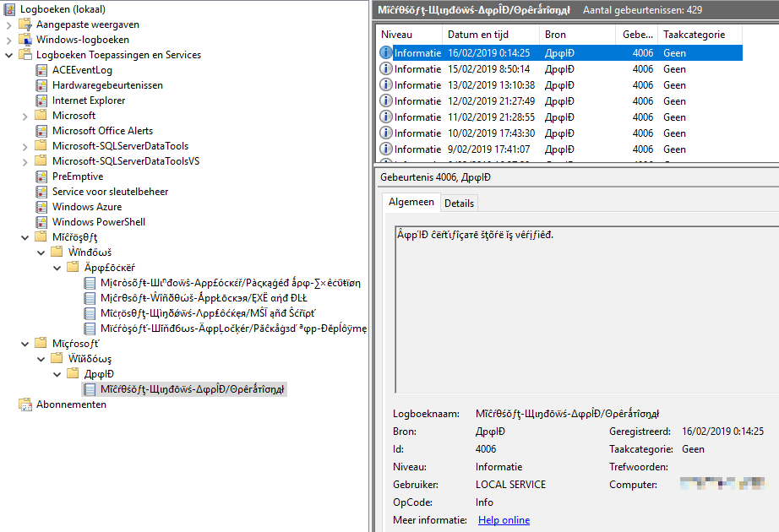Click the AppLocker MSI and Script log icon
This screenshot has height=532, width=779.
90,313
